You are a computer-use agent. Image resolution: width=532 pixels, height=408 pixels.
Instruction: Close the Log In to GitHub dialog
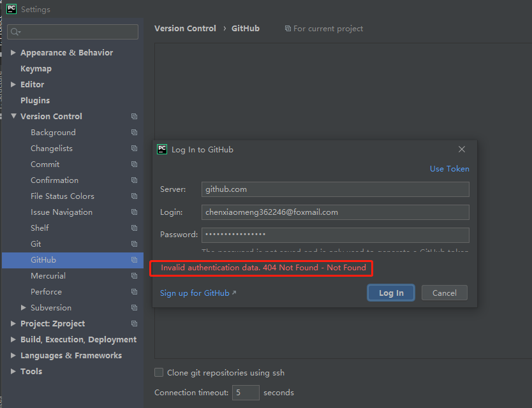tap(462, 149)
